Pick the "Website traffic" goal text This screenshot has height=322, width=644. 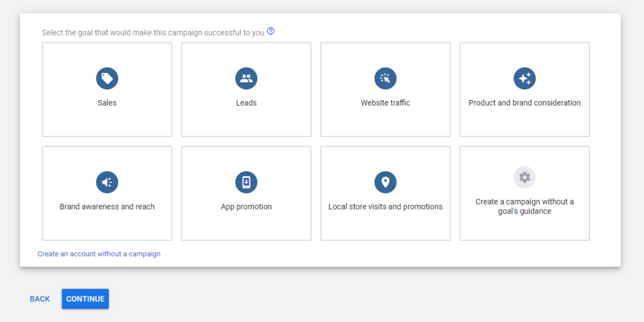tap(386, 103)
